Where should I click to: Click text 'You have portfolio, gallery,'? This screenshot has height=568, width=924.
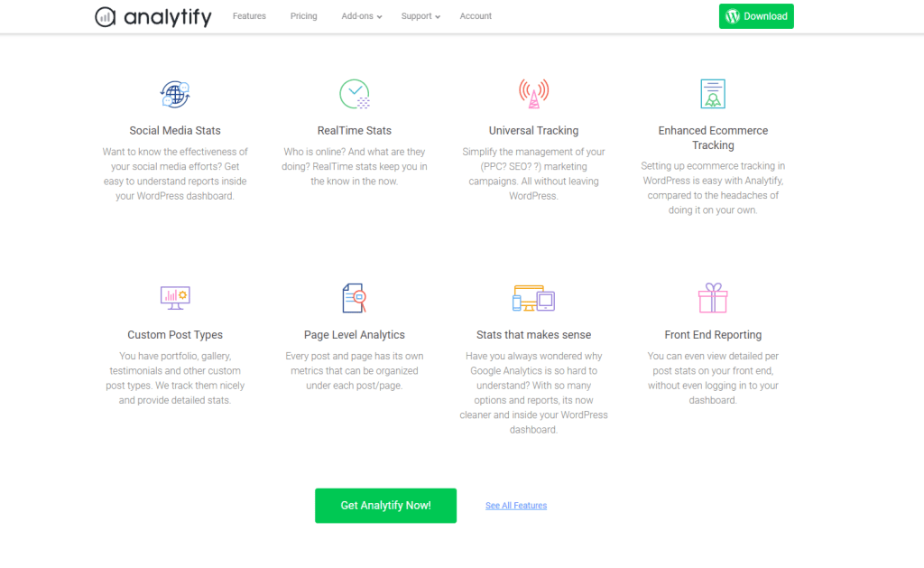(x=175, y=356)
